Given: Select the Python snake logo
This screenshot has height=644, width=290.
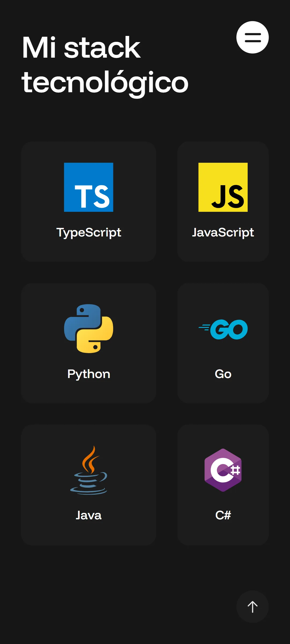Looking at the screenshot, I should coord(89,328).
